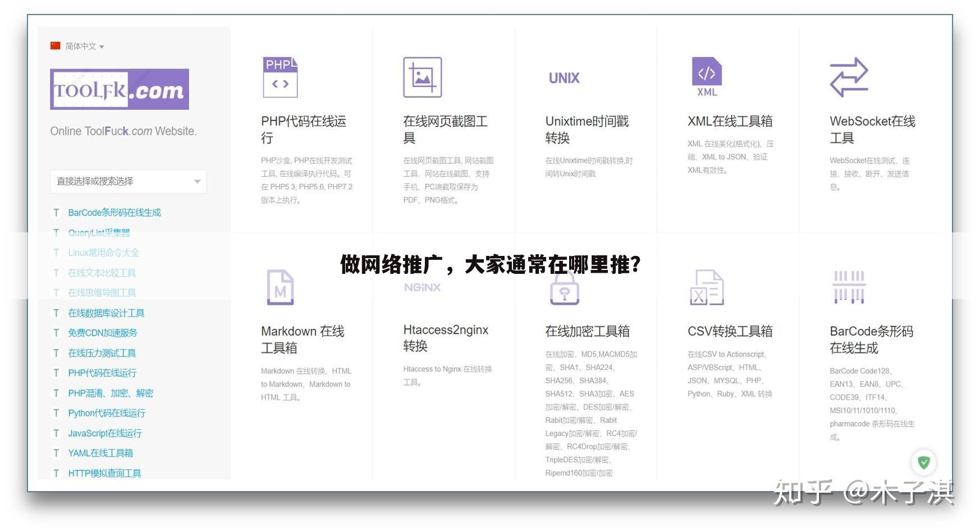Viewport: 980px width, 532px height.
Task: Select the YAML在线工具箱 sidebar option
Action: (x=100, y=453)
